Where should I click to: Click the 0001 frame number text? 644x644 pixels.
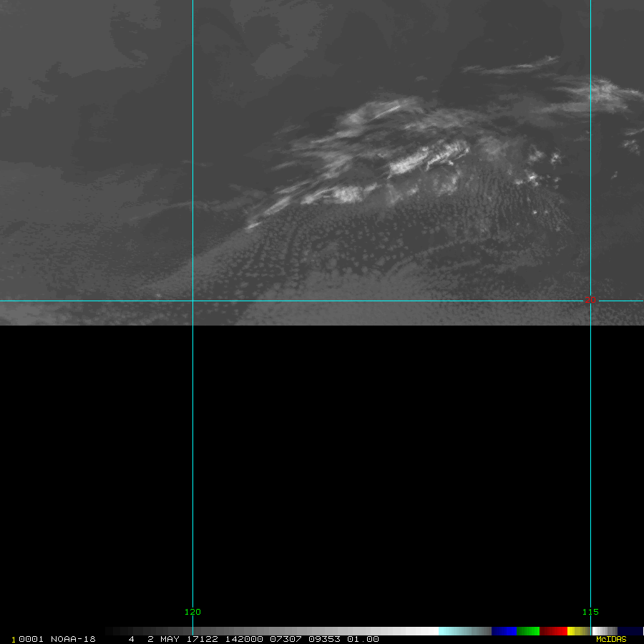pos(30,639)
